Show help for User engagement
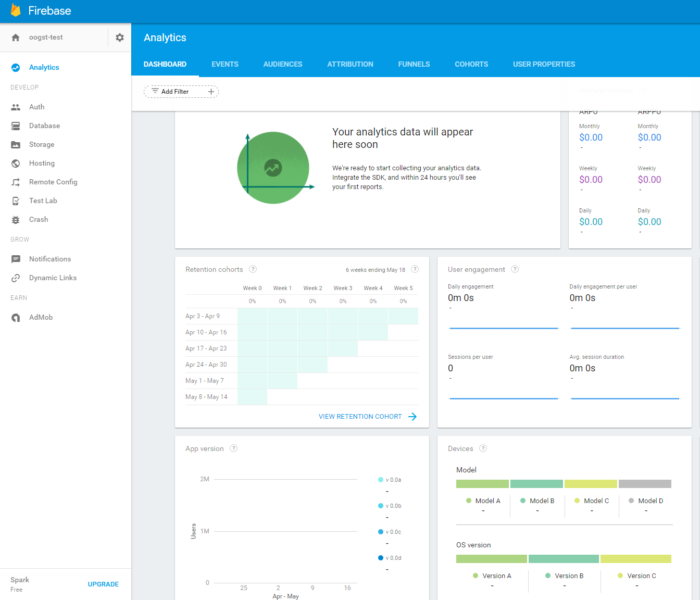 (x=515, y=269)
